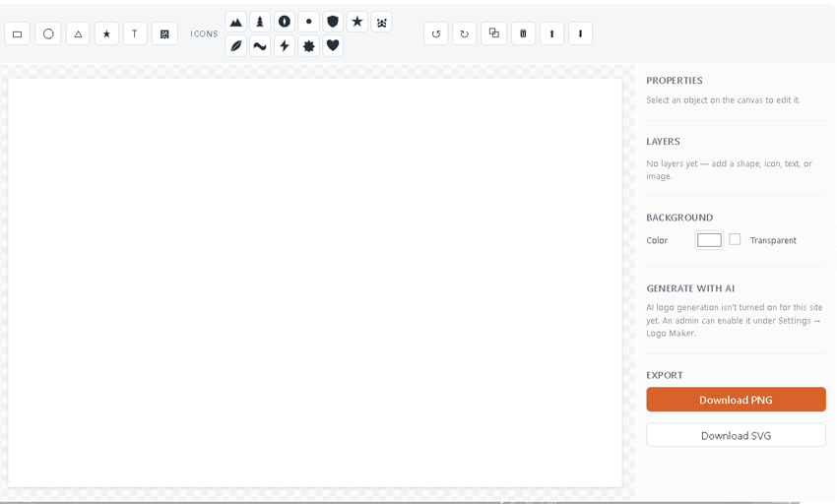The image size is (837, 504).
Task: Insert the starburst badge icon
Action: (x=308, y=46)
